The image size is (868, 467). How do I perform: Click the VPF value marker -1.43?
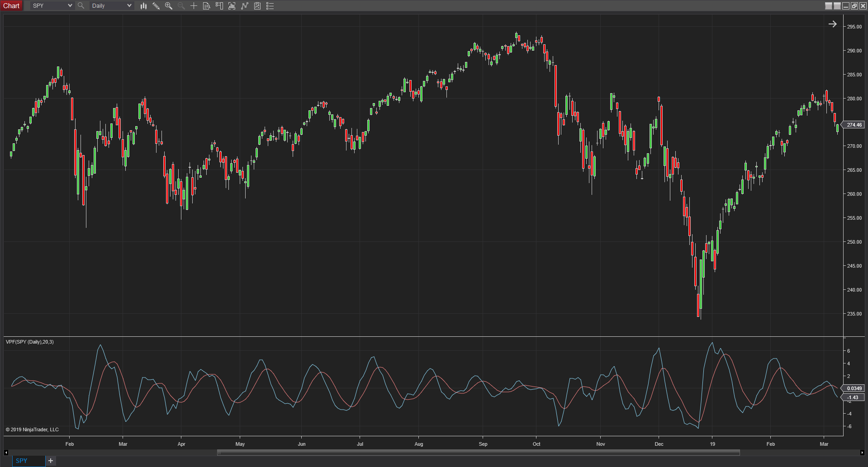(853, 397)
